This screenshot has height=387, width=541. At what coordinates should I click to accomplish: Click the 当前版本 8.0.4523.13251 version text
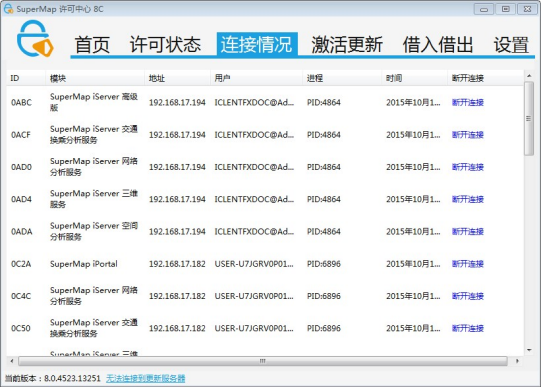click(x=52, y=378)
